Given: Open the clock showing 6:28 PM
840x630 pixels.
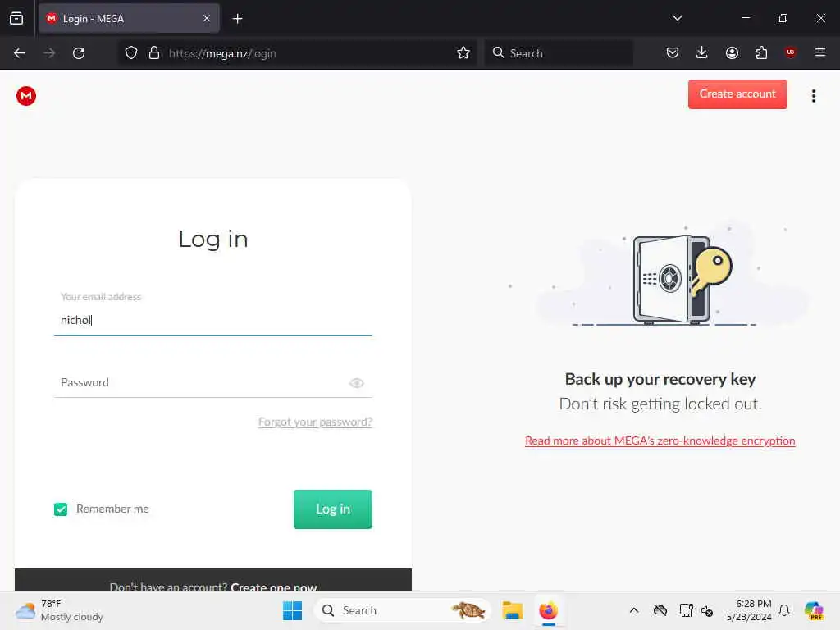Looking at the screenshot, I should pyautogui.click(x=749, y=610).
